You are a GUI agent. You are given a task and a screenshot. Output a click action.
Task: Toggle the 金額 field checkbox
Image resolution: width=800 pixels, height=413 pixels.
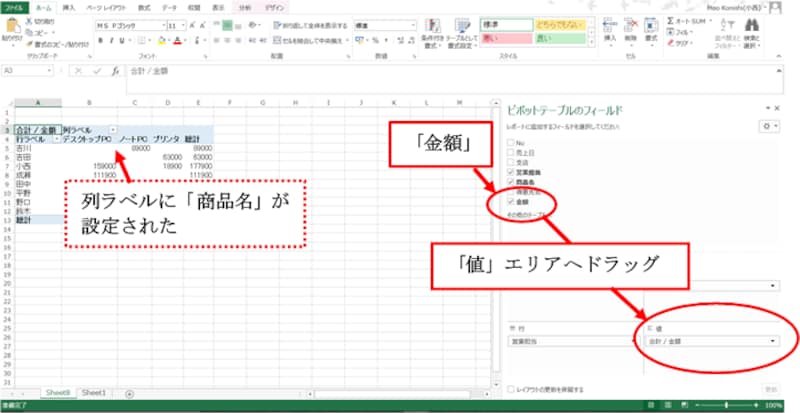[x=509, y=201]
